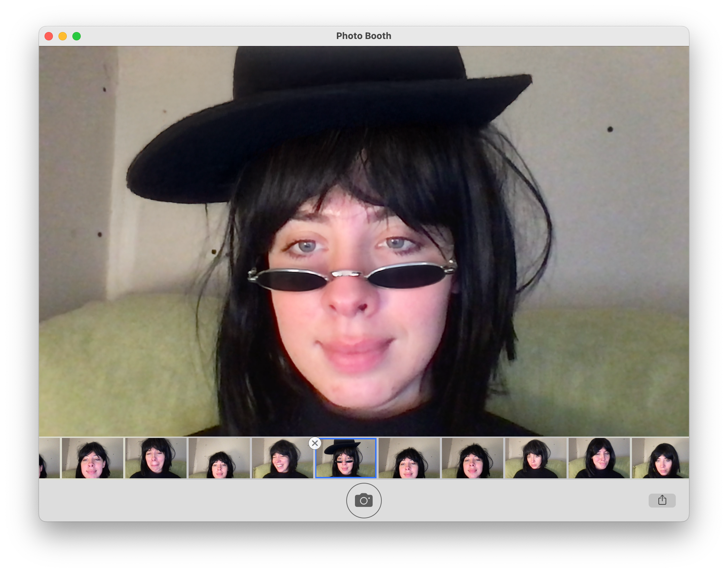Viewport: 728px width, 573px height.
Task: Select second thumbnail right of selected photo
Action: pos(472,458)
